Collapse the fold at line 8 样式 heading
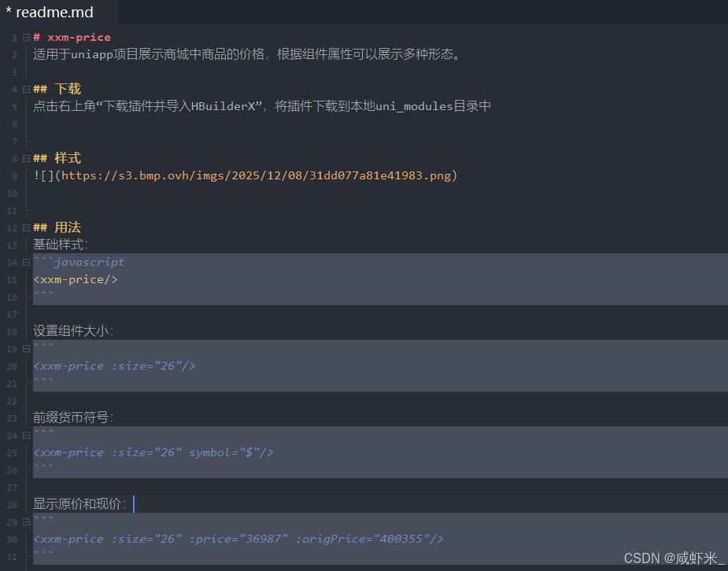Viewport: 728px width, 571px height. click(x=27, y=158)
